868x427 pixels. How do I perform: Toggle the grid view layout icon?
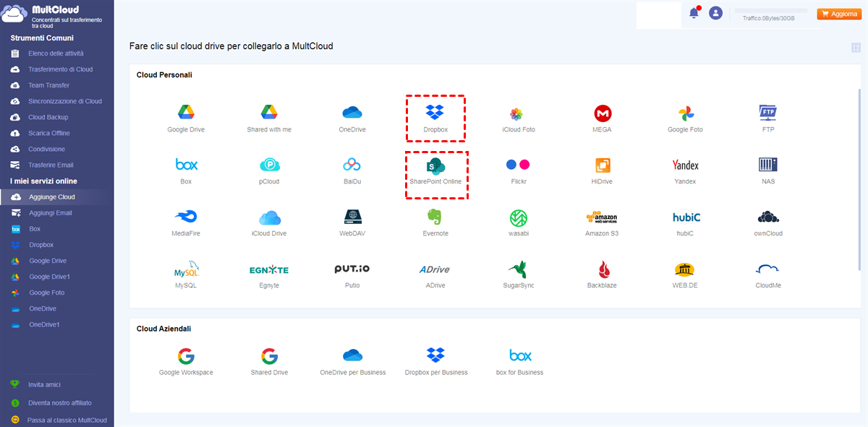856,48
